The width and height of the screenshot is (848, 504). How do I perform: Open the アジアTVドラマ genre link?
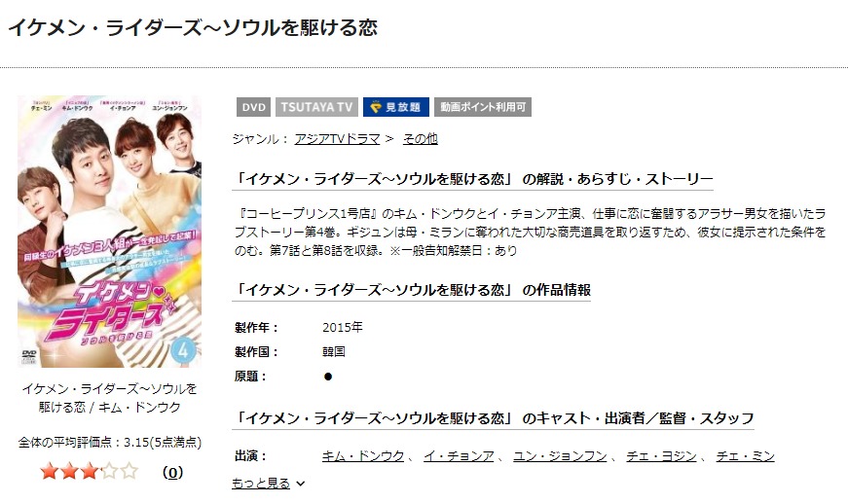[338, 139]
